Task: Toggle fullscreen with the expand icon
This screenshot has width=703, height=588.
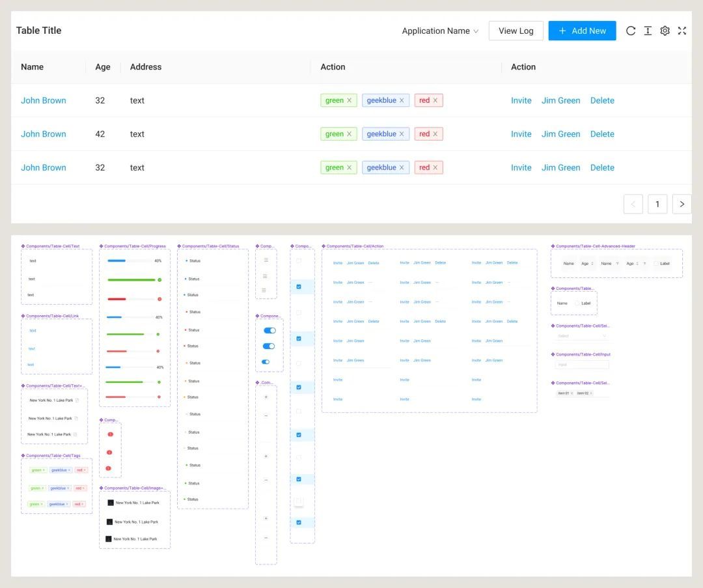Action: [x=682, y=31]
